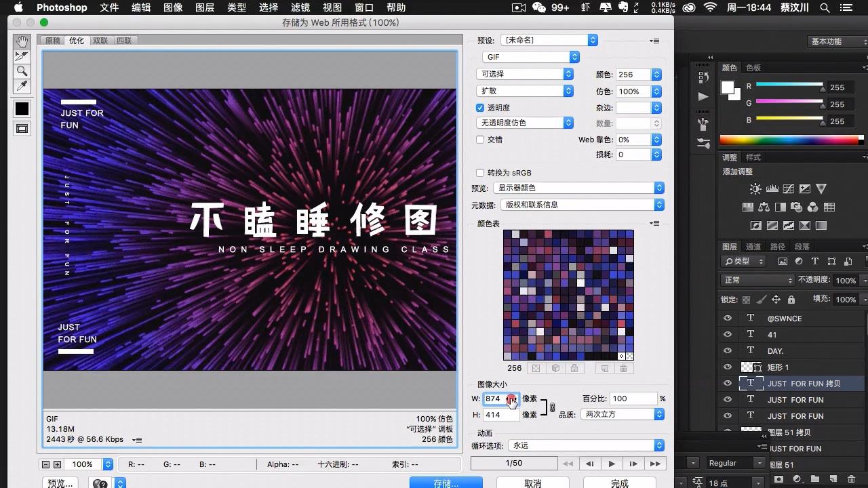Map selected colors to transparent button
The height and width of the screenshot is (488, 868).
coord(536,368)
